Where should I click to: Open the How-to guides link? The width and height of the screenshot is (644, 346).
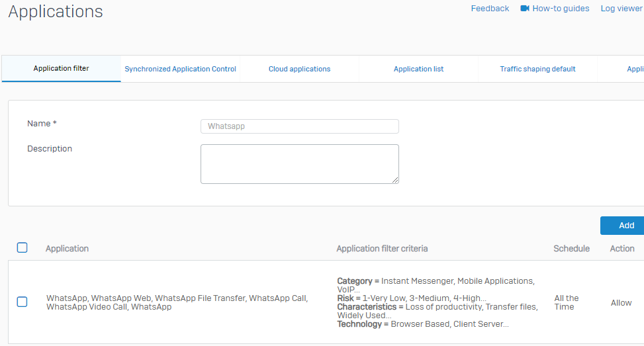point(561,8)
